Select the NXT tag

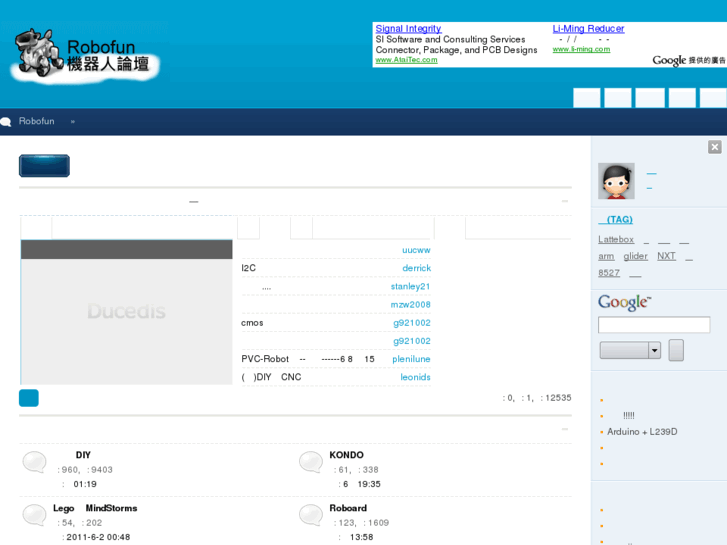pos(666,256)
